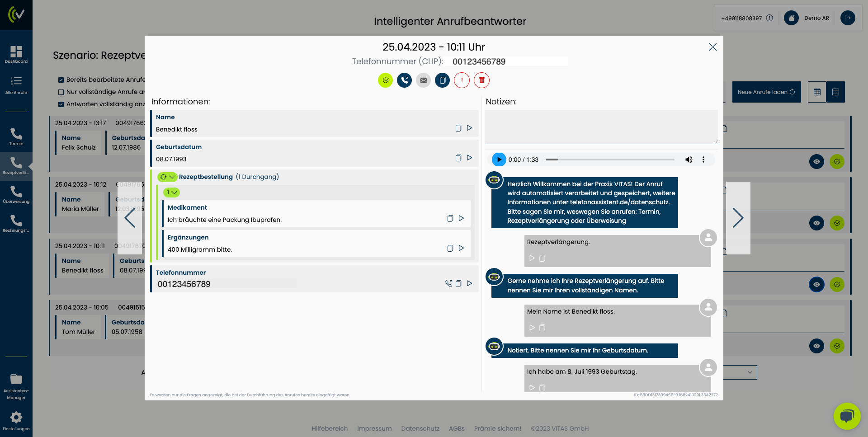This screenshot has height=437, width=868.
Task: Copy the Geburtsdatum value
Action: tap(458, 158)
